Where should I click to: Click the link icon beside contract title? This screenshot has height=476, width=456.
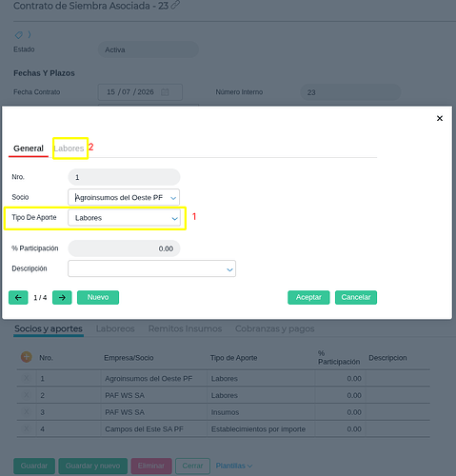coord(175,5)
